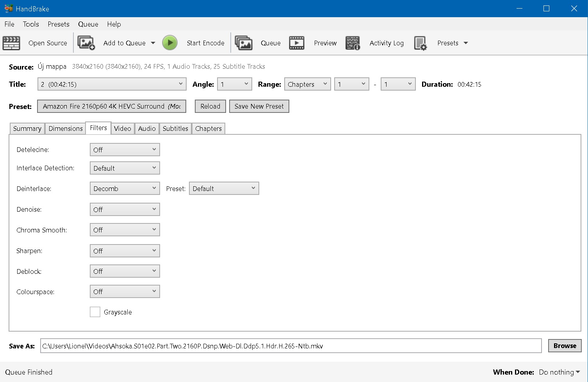The height and width of the screenshot is (382, 588).
Task: Open the Queue menu in menu bar
Action: pyautogui.click(x=88, y=24)
